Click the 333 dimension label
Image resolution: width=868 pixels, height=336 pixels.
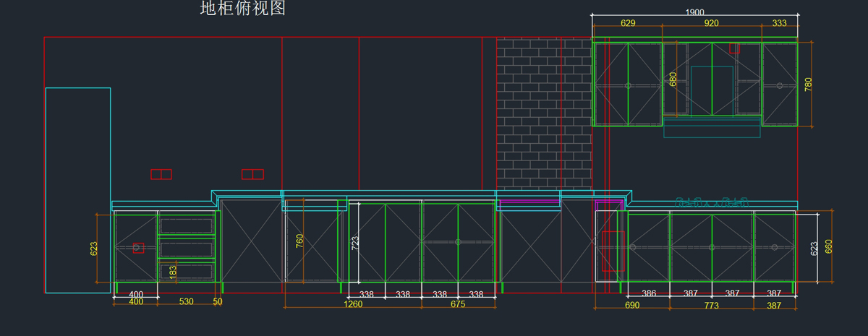779,23
